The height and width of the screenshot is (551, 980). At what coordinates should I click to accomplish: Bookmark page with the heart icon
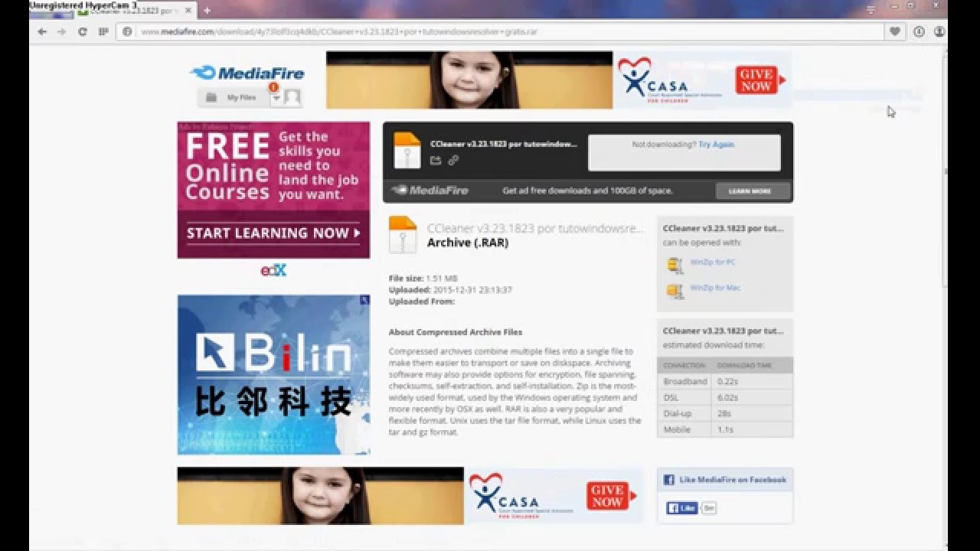coord(894,31)
